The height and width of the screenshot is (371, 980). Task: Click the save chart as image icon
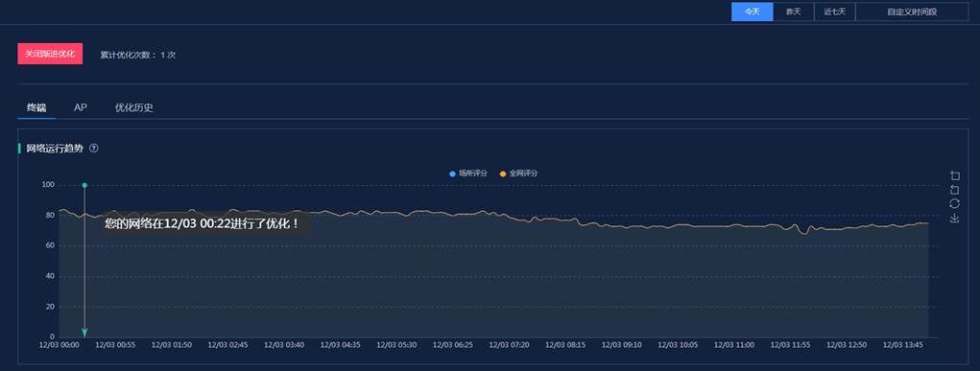click(954, 218)
